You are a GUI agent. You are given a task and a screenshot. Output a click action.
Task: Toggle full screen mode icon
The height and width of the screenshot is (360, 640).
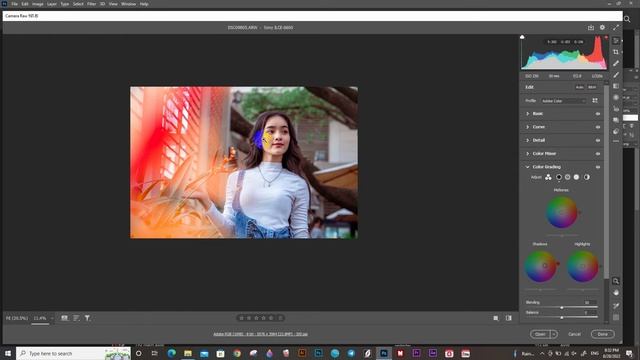(x=616, y=27)
